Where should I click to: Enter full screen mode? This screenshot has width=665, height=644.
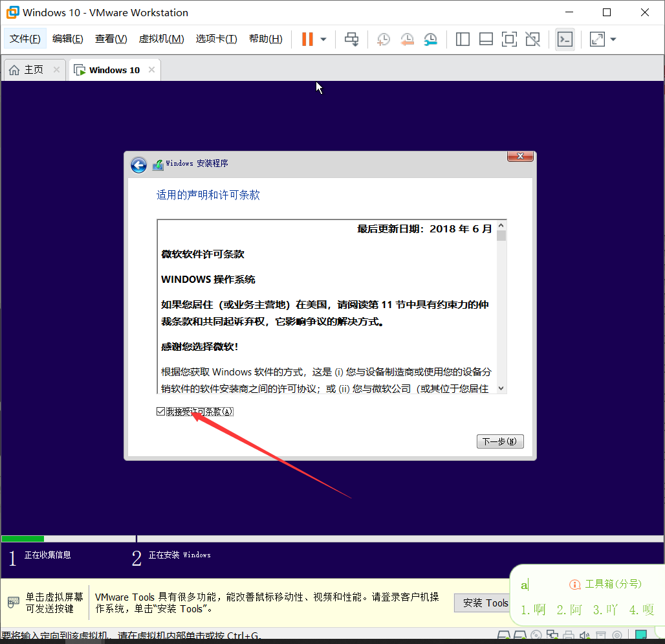click(x=509, y=39)
